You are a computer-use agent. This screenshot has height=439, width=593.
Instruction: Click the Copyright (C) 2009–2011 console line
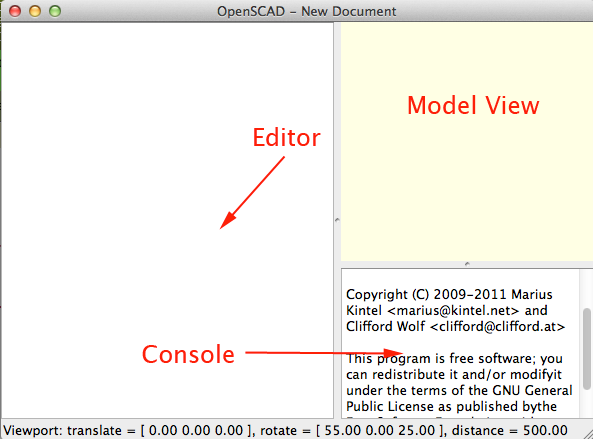coord(449,295)
